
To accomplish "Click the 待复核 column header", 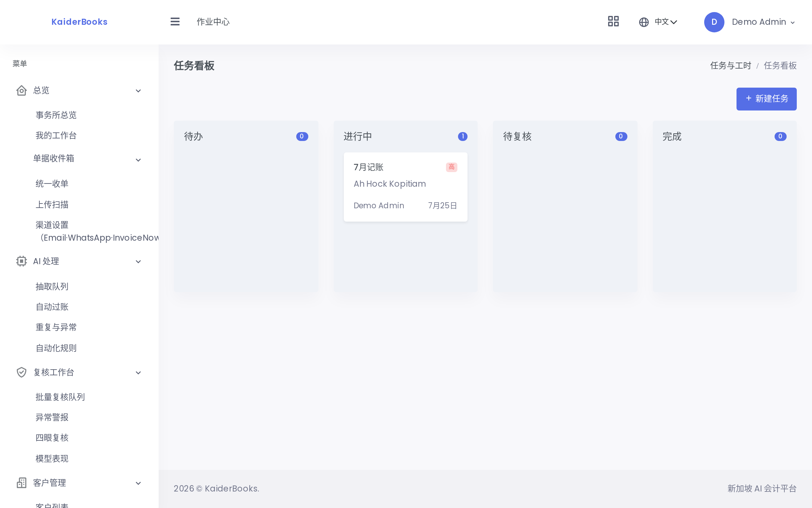I will click(x=517, y=137).
